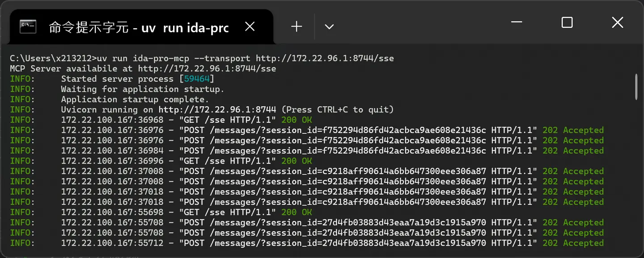Click the --transport URL in the command line
The image size is (644, 258).
(x=325, y=58)
